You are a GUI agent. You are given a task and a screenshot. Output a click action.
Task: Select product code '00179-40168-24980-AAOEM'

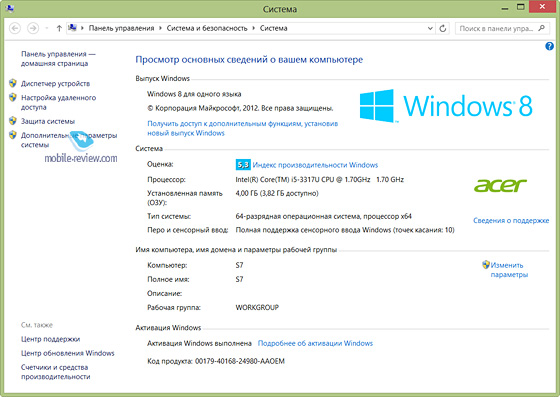[x=240, y=361]
